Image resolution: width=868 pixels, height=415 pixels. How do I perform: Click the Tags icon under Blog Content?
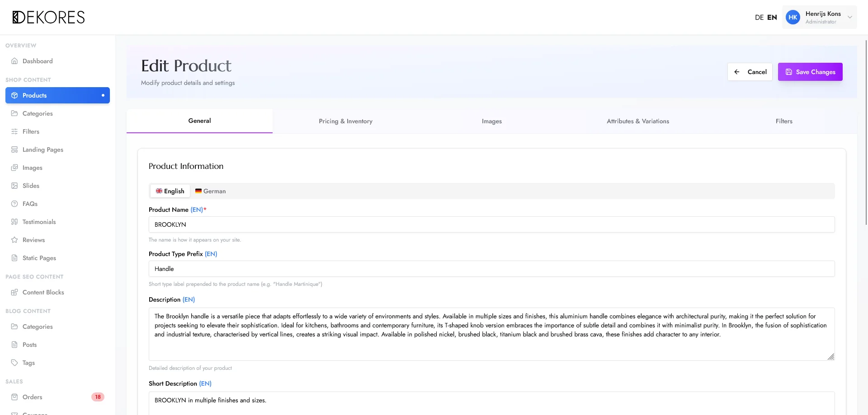(x=14, y=363)
